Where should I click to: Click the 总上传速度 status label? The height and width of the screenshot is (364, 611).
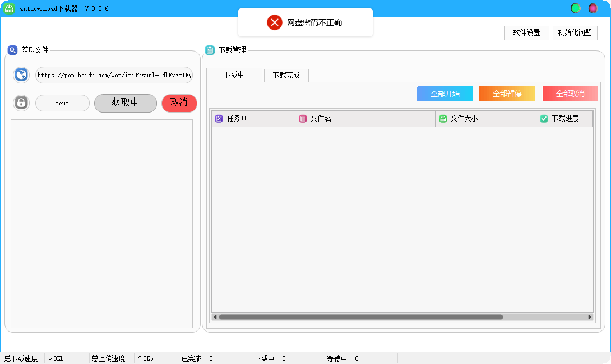point(108,358)
